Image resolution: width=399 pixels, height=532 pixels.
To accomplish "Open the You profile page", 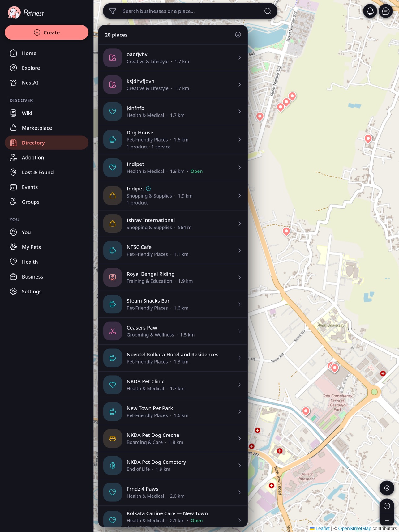I will [x=47, y=232].
